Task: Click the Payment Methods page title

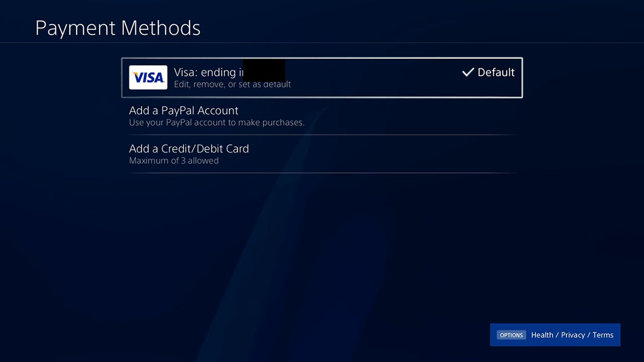Action: [x=118, y=27]
